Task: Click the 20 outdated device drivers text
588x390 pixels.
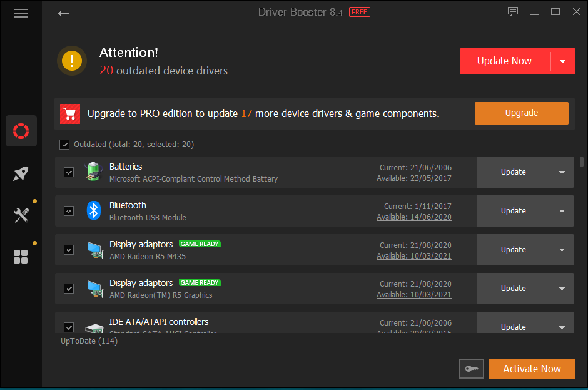Action: [163, 71]
